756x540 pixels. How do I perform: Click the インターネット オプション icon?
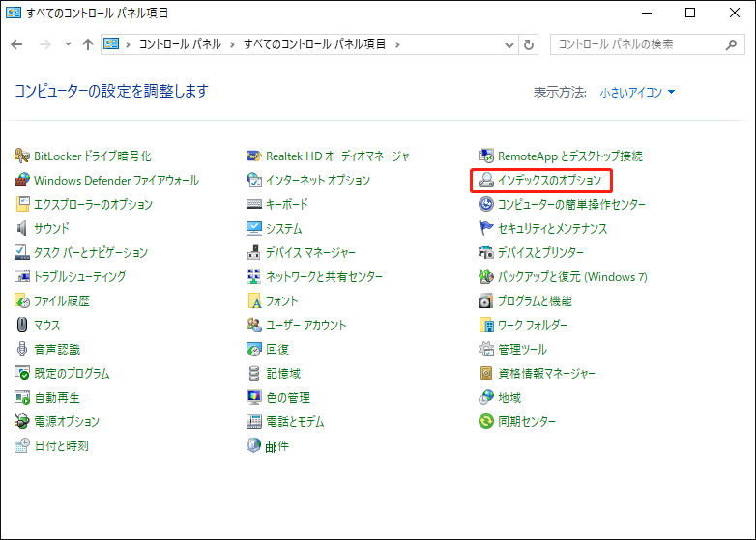click(x=254, y=180)
